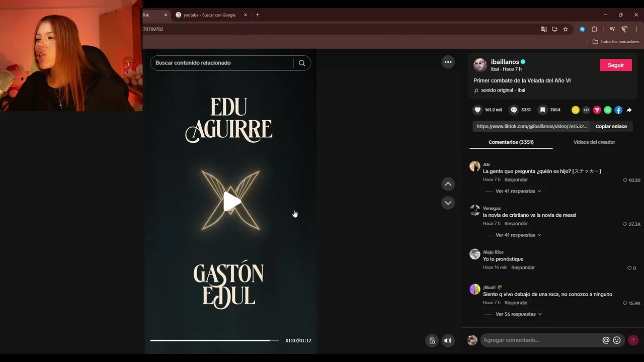
Task: Expand Ver 56 respuestas under ¡Noa!!'s comment
Action: [x=519, y=314]
